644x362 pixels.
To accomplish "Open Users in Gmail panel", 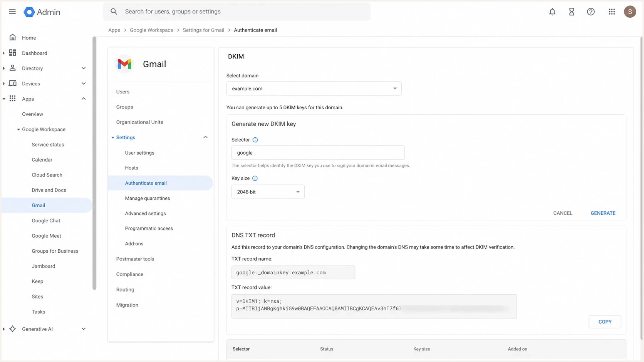I will [x=123, y=92].
